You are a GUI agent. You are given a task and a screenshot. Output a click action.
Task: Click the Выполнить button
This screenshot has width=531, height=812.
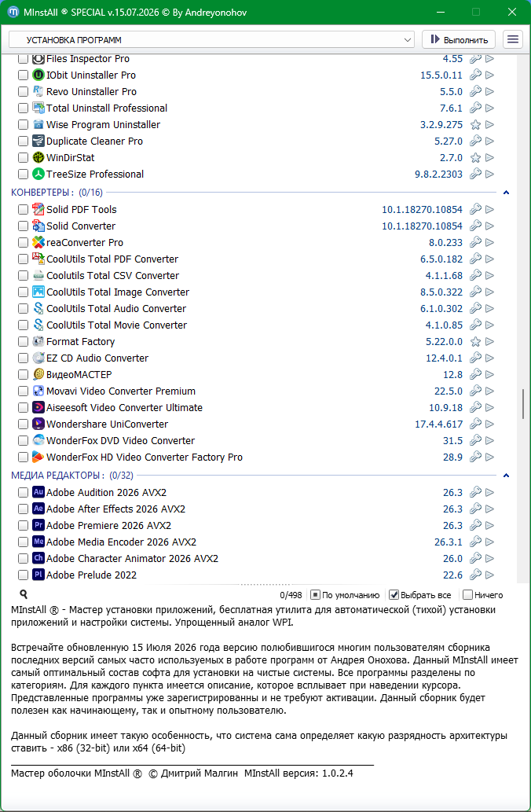[459, 40]
